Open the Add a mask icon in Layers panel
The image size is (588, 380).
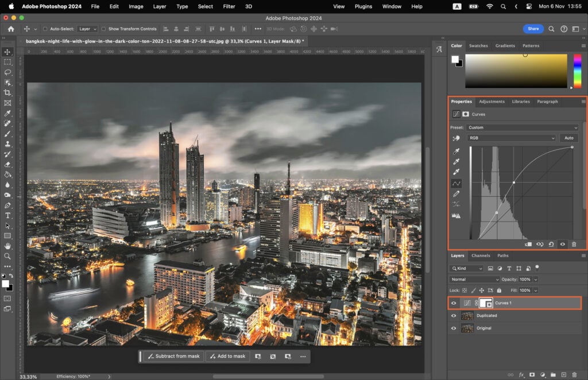point(531,374)
